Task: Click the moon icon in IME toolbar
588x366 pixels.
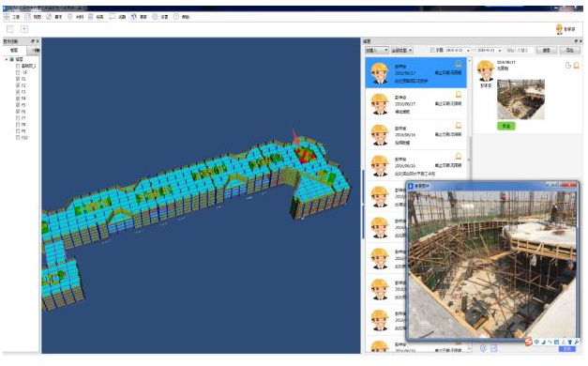Action: [543, 342]
